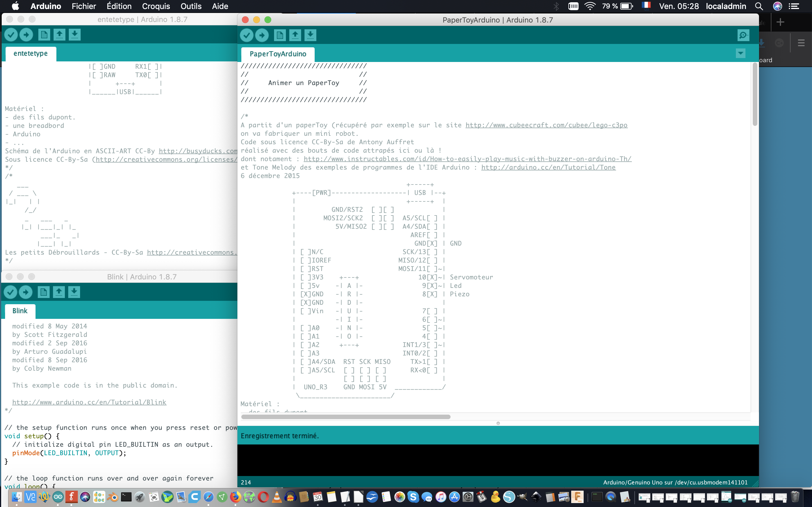Open the Outils menu
This screenshot has height=507, width=812.
coord(191,6)
